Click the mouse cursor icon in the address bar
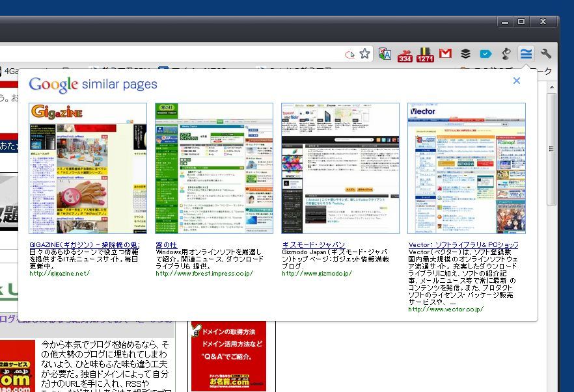The width and height of the screenshot is (574, 392). pyautogui.click(x=349, y=55)
